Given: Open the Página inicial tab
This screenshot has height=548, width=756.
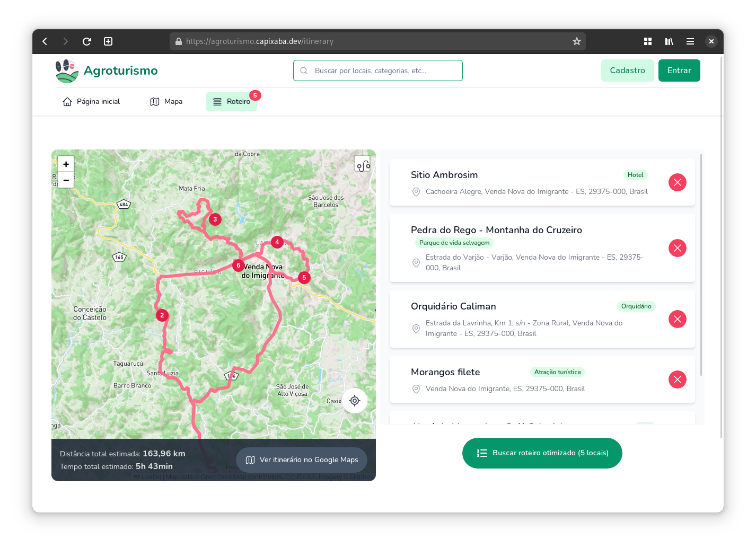Looking at the screenshot, I should point(91,102).
